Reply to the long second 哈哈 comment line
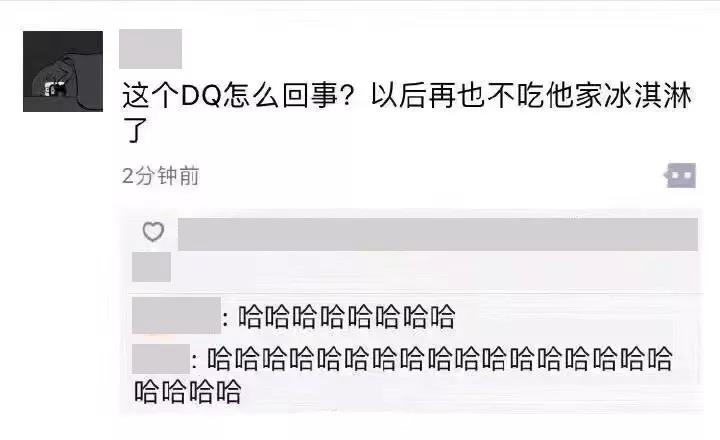This screenshot has width=720, height=440. coord(440,359)
